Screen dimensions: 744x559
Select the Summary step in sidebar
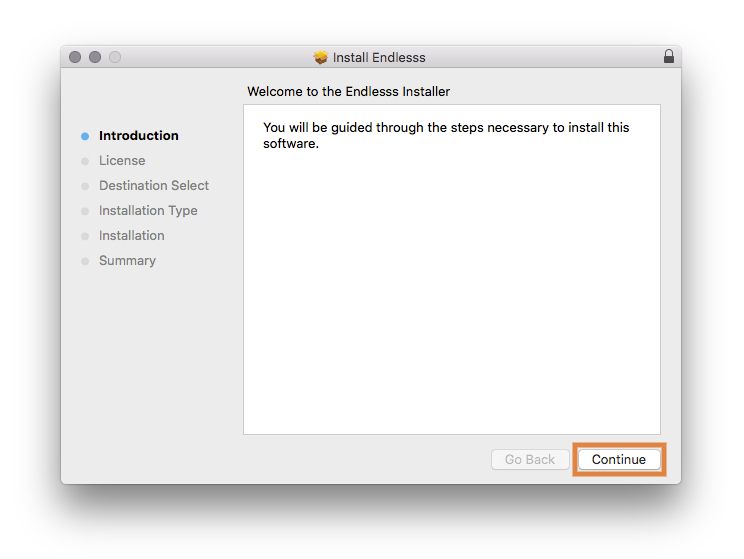click(127, 261)
